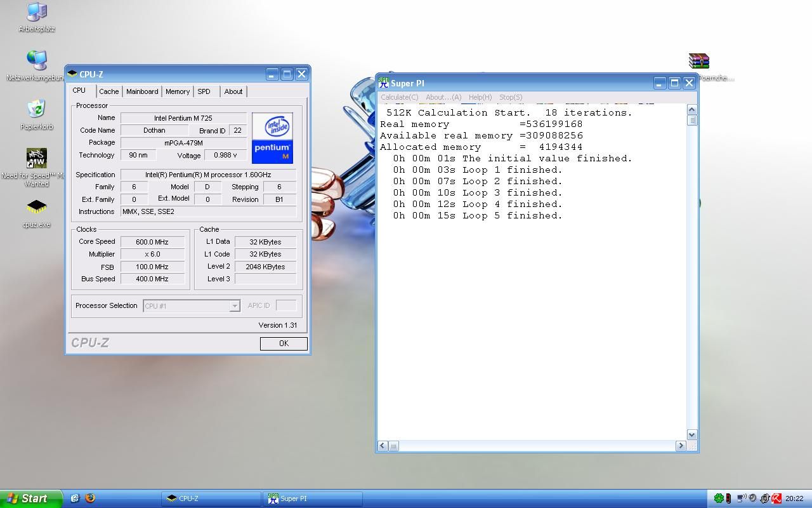The image size is (812, 508).
Task: Click the Revision value B1
Action: coord(279,199)
